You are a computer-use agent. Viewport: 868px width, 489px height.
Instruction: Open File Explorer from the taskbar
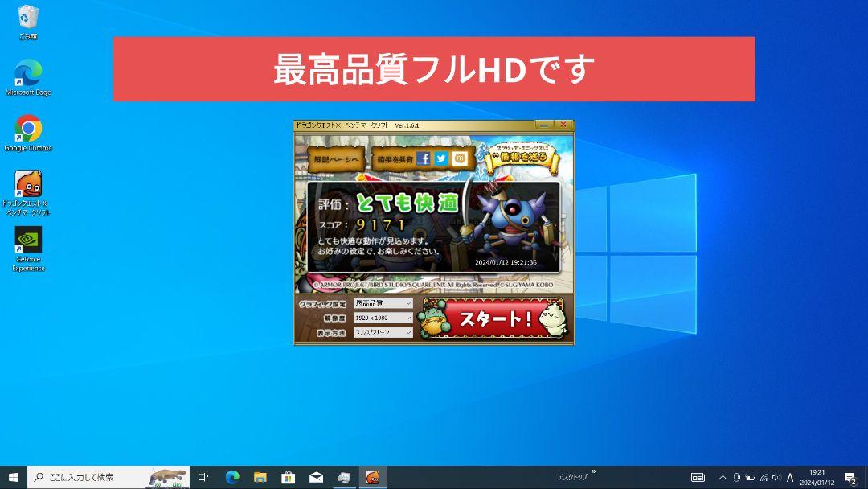click(x=260, y=477)
